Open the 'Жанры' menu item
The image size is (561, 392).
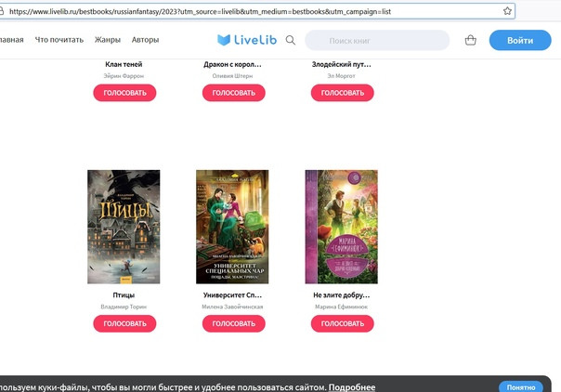pos(108,40)
